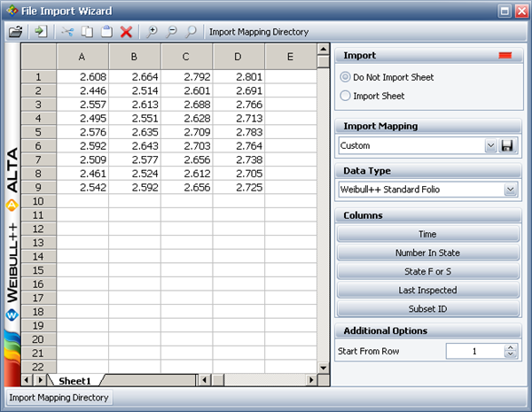Image resolution: width=532 pixels, height=412 pixels.
Task: Save the import mapping with floppy icon
Action: tap(509, 145)
